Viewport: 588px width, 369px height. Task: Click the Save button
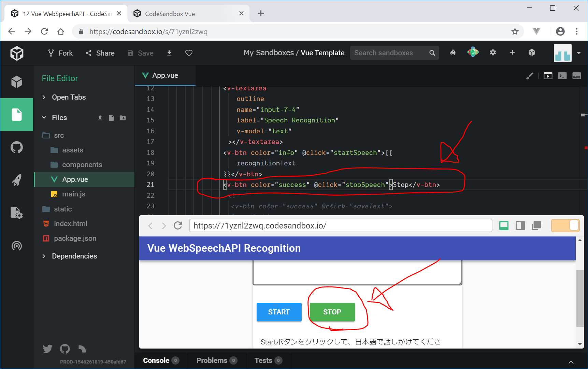tap(140, 53)
